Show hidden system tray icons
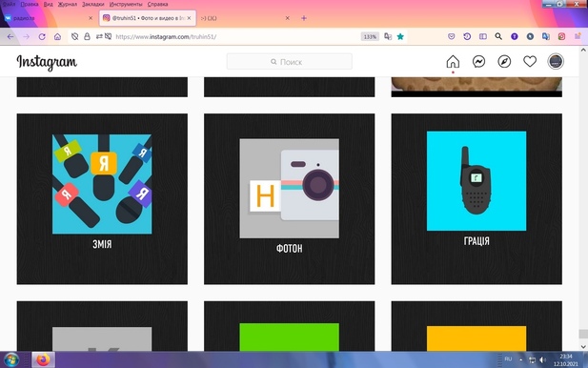The height and width of the screenshot is (368, 588). pos(521,359)
